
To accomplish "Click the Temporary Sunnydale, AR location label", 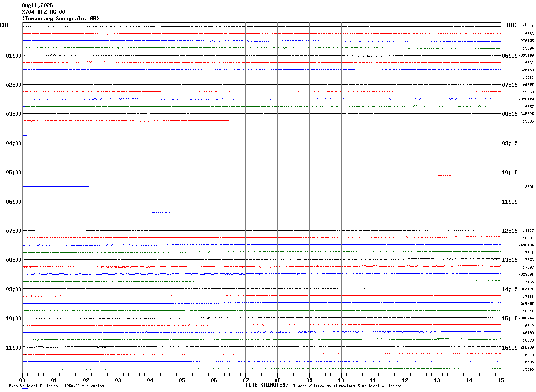I will coord(61,19).
